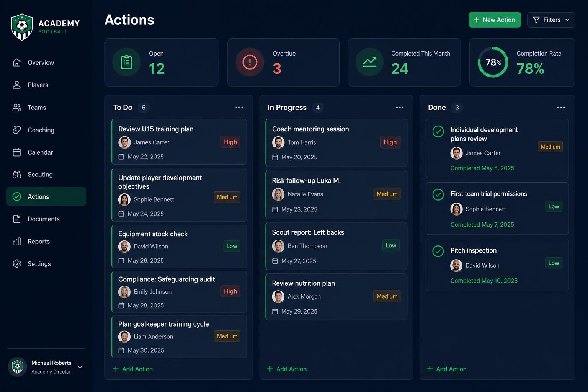Click Medium tag on Update player development objectives
This screenshot has height=392, width=588.
pos(227,197)
